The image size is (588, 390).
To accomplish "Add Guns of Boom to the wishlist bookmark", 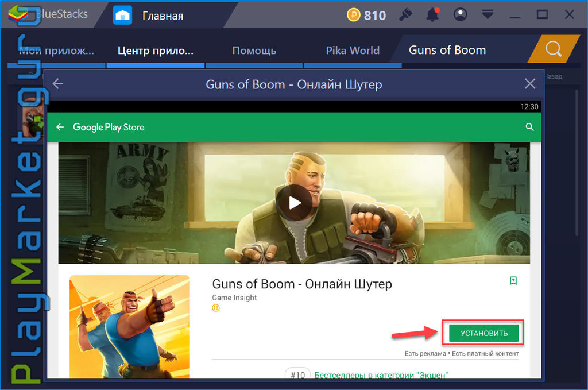I will pyautogui.click(x=513, y=280).
